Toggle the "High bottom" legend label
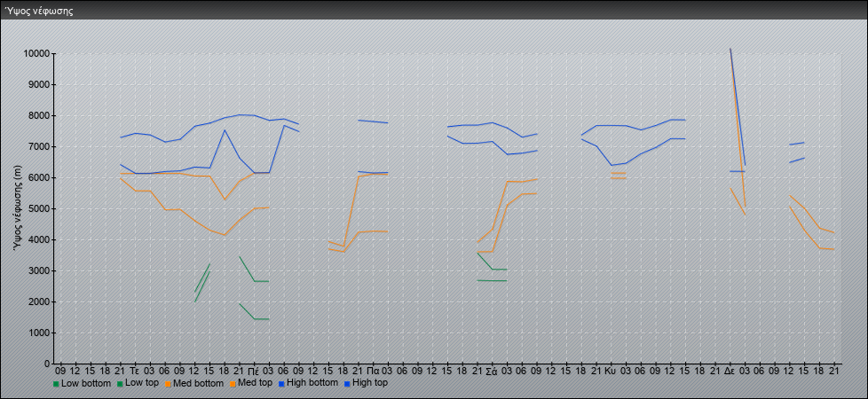 point(312,383)
